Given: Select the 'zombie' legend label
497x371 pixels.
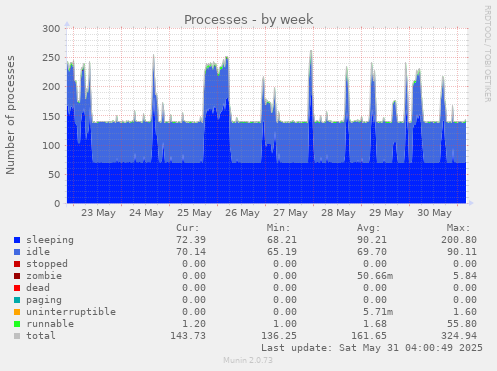Looking at the screenshot, I should (44, 276).
